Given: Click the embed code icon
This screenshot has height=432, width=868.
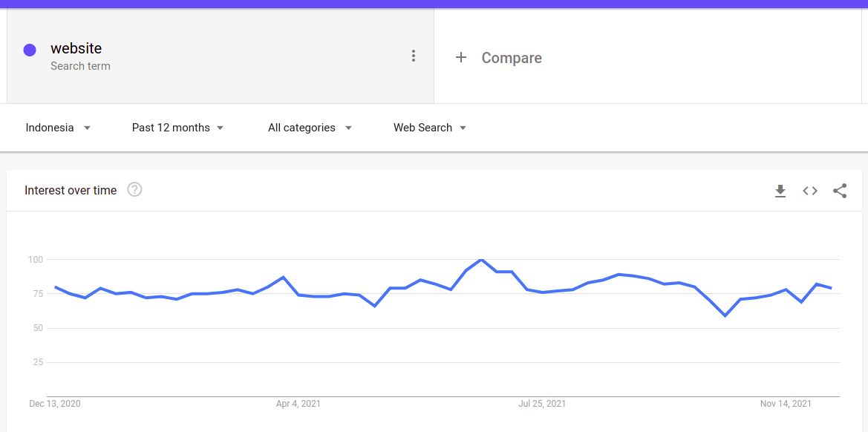Looking at the screenshot, I should point(810,192).
